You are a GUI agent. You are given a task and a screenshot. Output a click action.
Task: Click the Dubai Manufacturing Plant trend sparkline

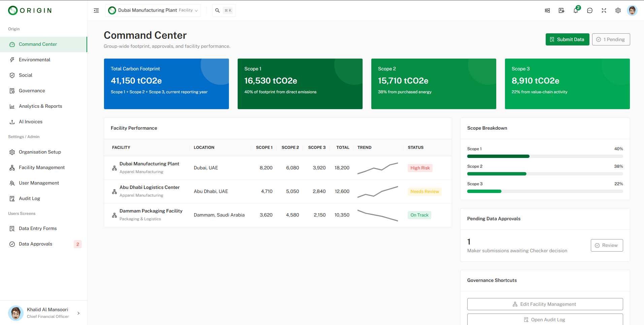coord(378,168)
